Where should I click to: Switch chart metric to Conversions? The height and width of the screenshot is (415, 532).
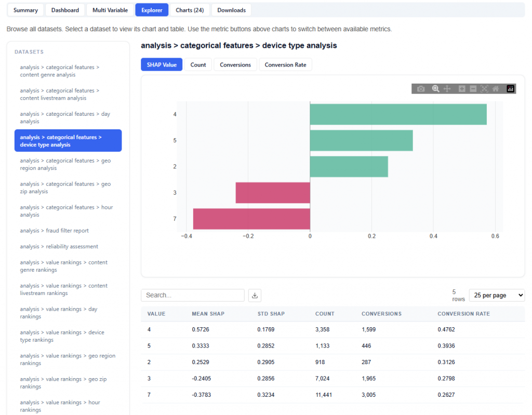235,65
